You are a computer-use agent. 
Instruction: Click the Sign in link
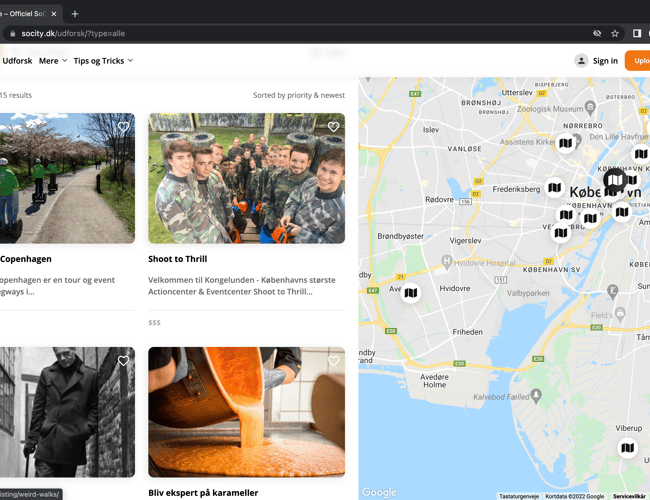pos(605,61)
